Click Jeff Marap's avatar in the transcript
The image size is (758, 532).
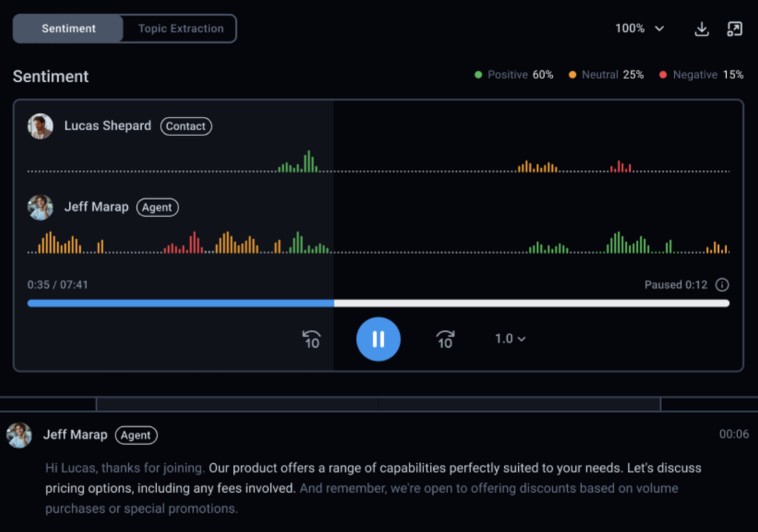pos(19,435)
